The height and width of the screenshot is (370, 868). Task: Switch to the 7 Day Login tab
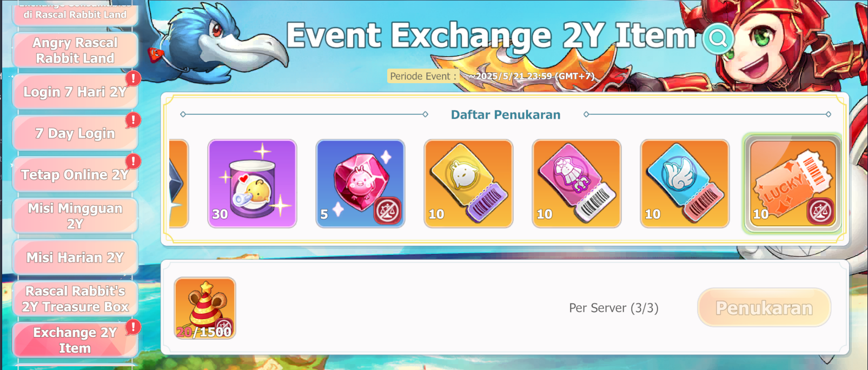[75, 133]
